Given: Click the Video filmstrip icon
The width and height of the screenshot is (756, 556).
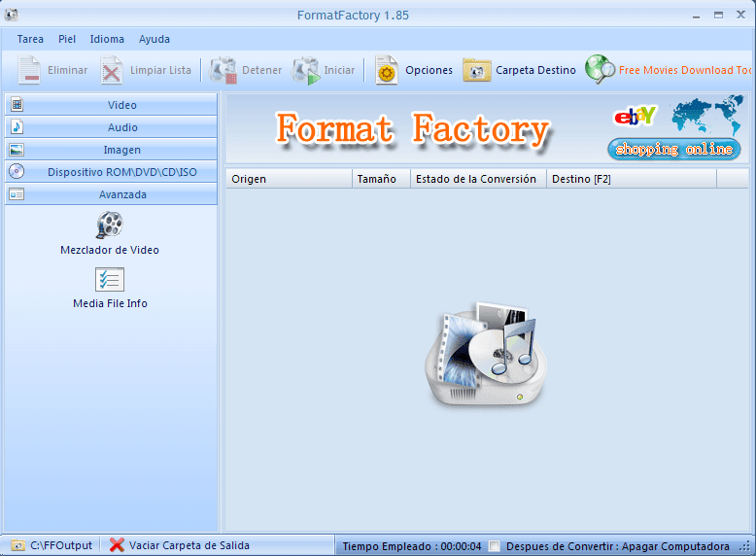Looking at the screenshot, I should 17,104.
